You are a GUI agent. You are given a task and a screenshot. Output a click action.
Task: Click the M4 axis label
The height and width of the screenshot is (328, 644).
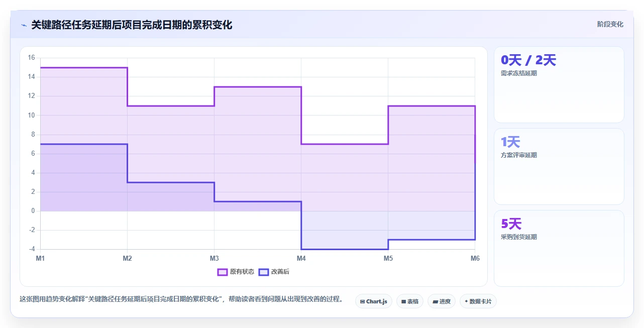(301, 258)
